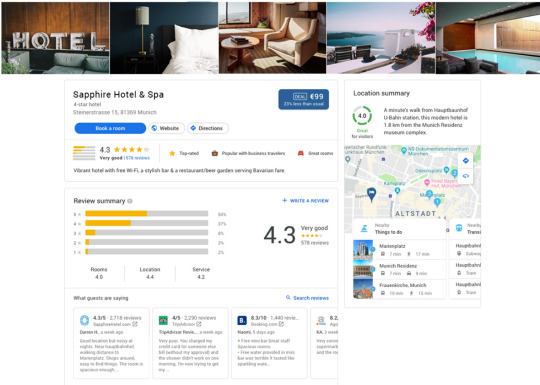Open Booking.com external link icon
Image resolution: width=540 pixels, height=385 pixels.
click(281, 324)
